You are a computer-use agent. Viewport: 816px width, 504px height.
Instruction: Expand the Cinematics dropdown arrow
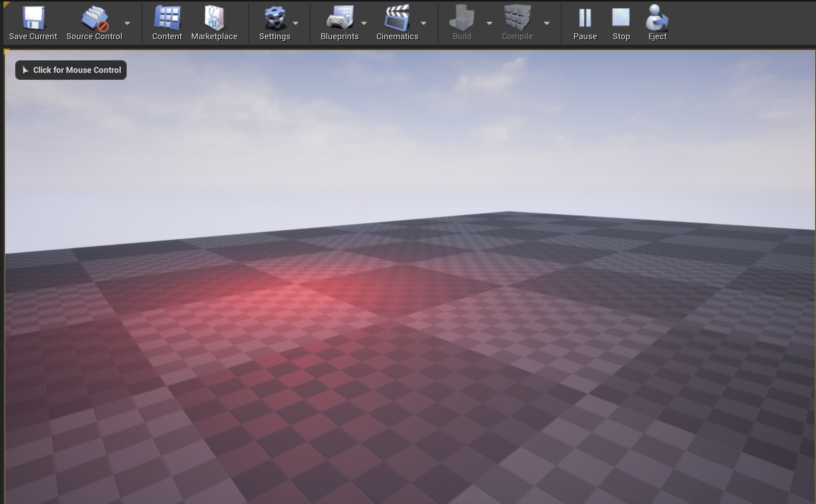pyautogui.click(x=424, y=23)
